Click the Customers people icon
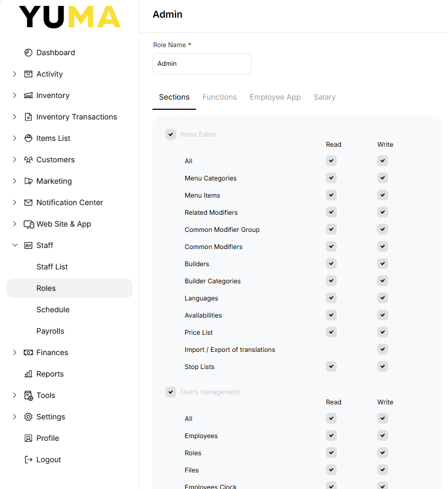The image size is (448, 489). (x=28, y=160)
